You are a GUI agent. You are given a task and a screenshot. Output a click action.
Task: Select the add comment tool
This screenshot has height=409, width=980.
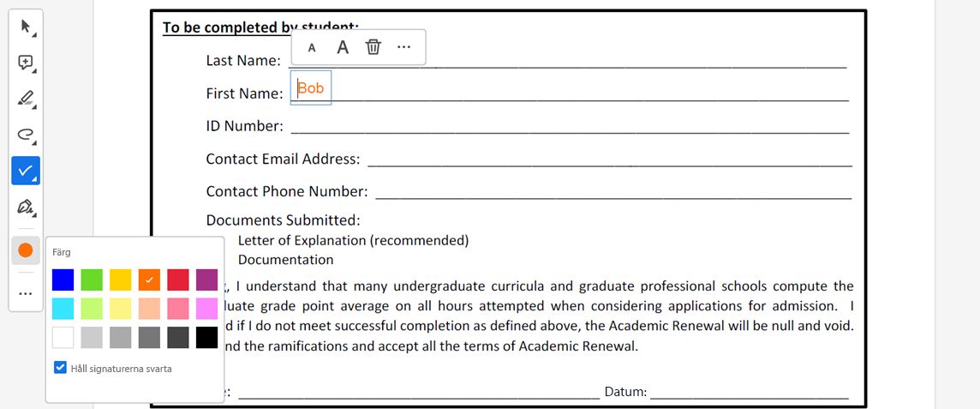26,63
